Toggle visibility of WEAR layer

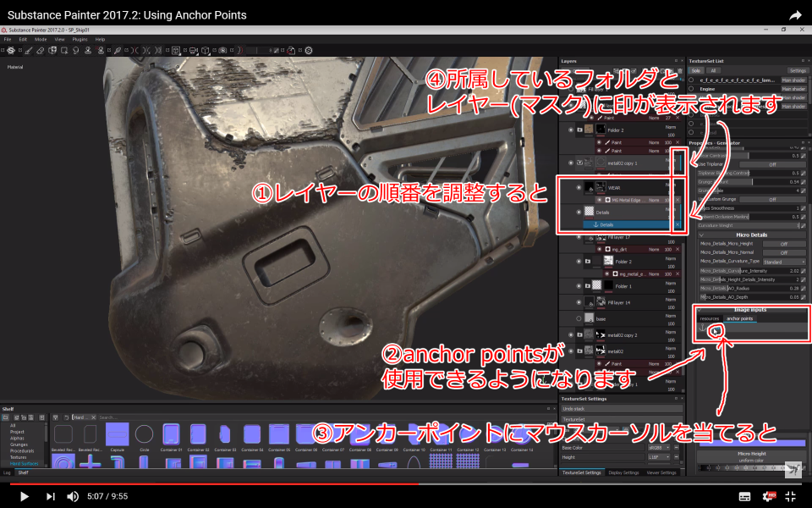(x=579, y=188)
